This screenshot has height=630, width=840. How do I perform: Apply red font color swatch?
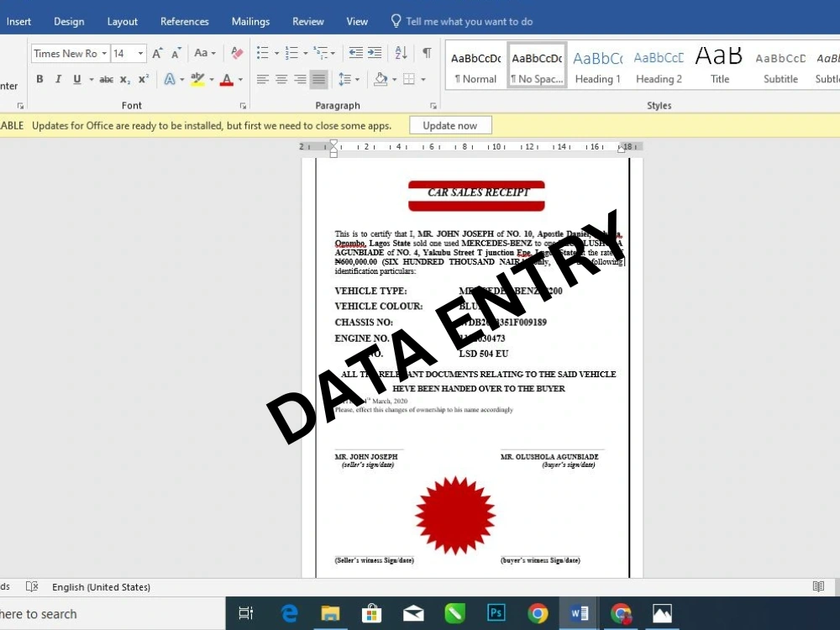pos(227,80)
